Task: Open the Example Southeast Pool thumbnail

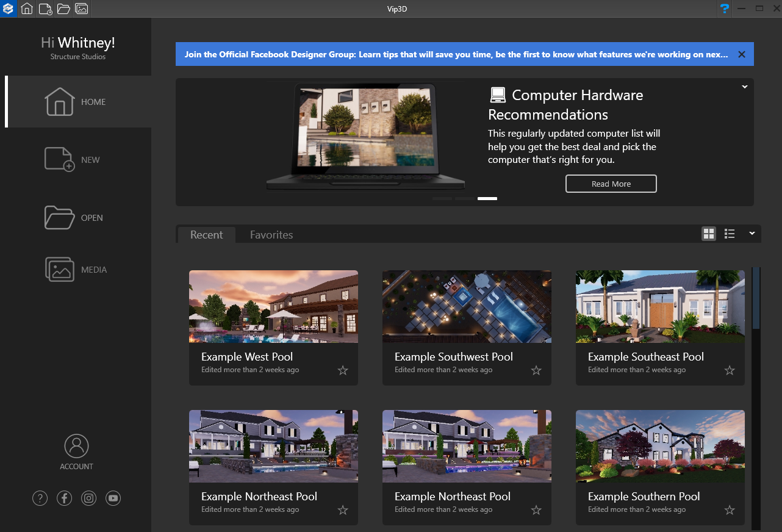Action: 660,306
